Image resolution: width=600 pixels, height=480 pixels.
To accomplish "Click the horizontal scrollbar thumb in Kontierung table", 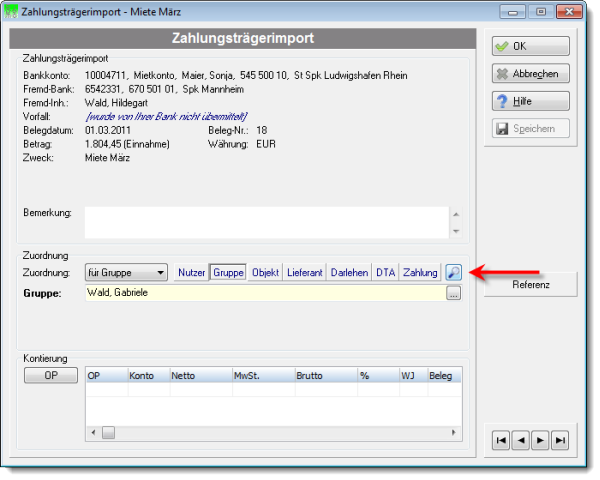I will (x=108, y=433).
